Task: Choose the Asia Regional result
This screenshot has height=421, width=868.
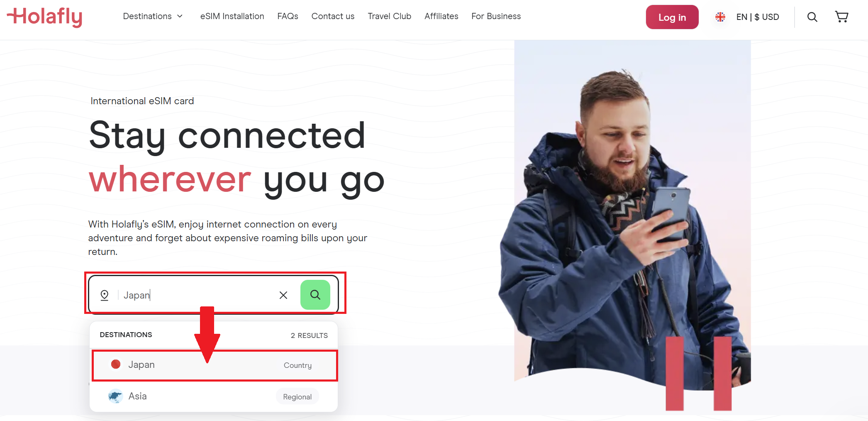Action: coord(214,397)
